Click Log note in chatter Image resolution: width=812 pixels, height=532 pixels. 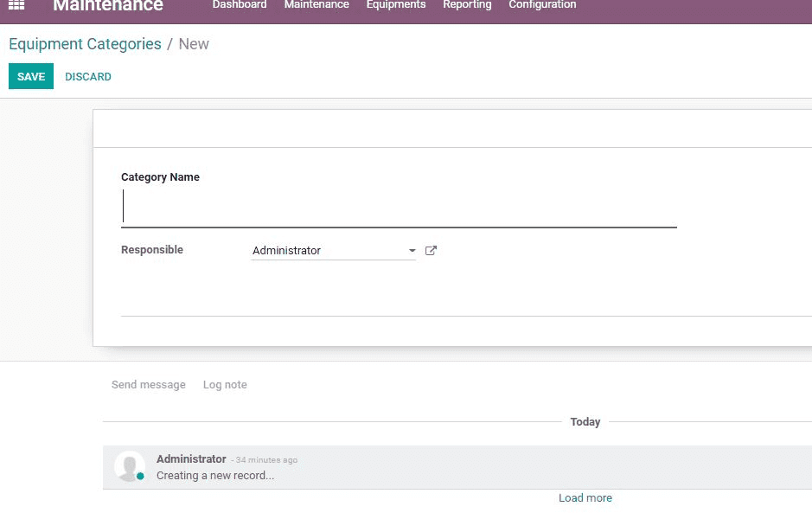(x=225, y=385)
